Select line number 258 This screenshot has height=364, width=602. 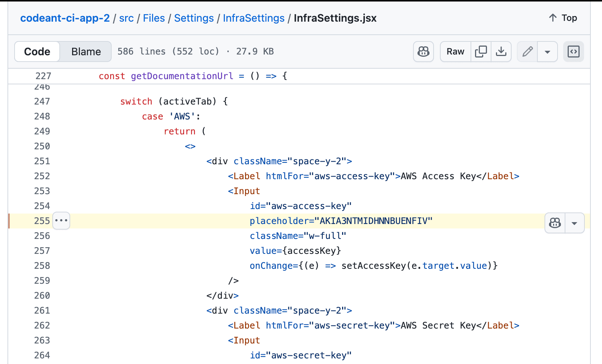(42, 265)
